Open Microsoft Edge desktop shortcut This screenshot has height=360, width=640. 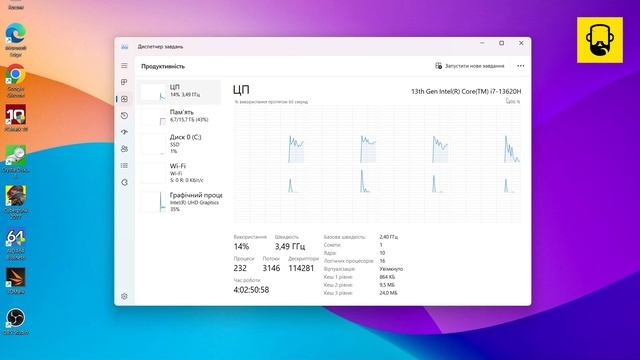[16, 40]
